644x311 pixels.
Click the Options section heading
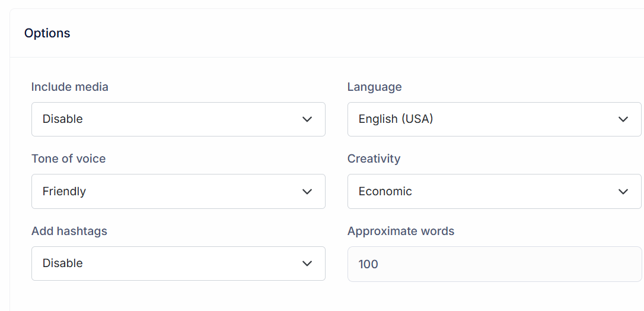click(x=47, y=33)
